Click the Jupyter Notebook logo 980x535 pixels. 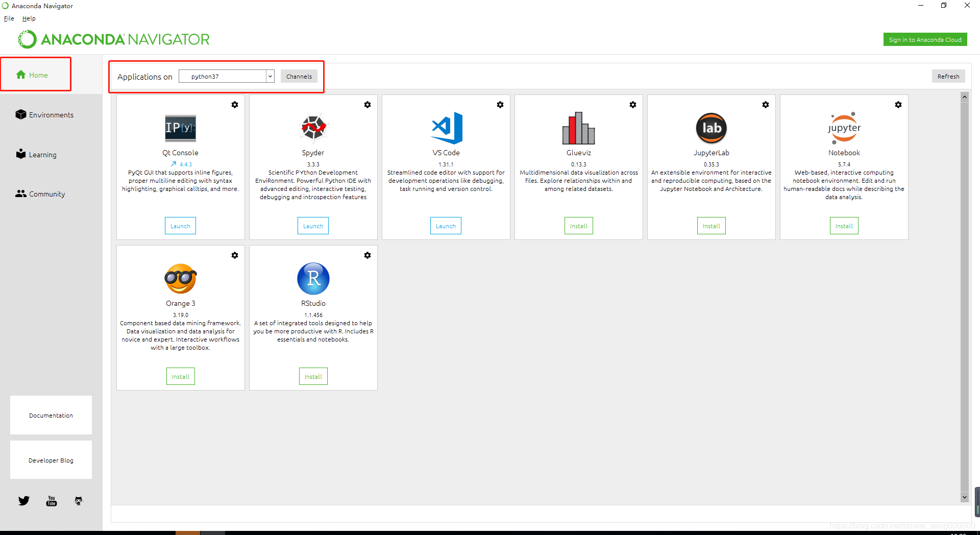pos(844,128)
